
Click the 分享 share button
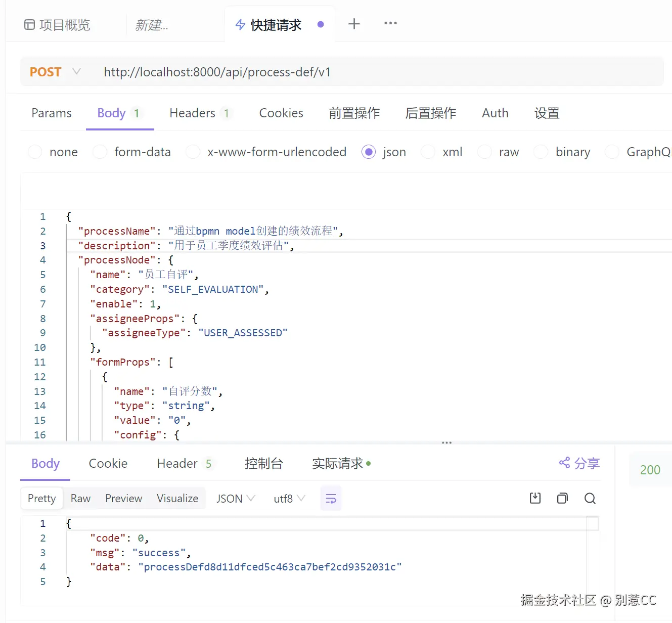(x=579, y=463)
